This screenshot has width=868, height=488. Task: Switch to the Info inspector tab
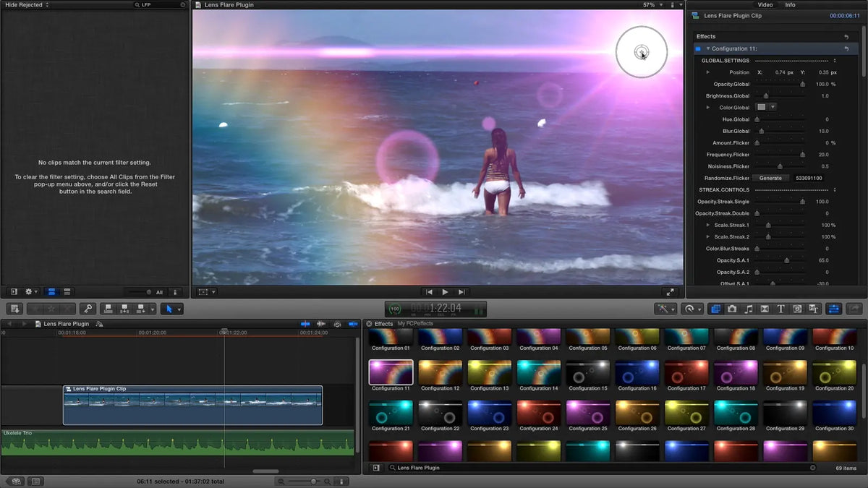[x=791, y=4]
